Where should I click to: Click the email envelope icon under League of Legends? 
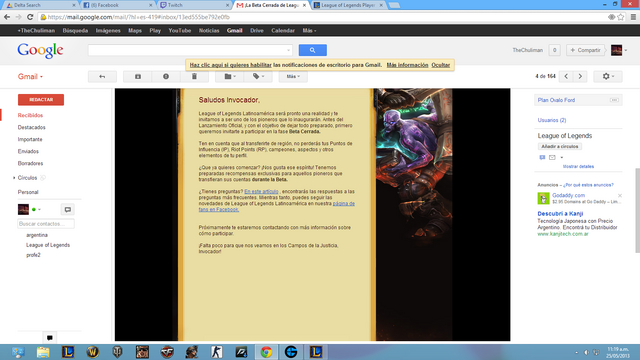552,158
